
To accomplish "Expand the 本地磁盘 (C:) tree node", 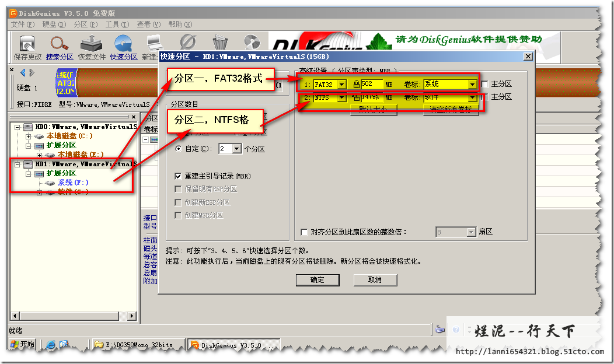I will pyautogui.click(x=28, y=136).
